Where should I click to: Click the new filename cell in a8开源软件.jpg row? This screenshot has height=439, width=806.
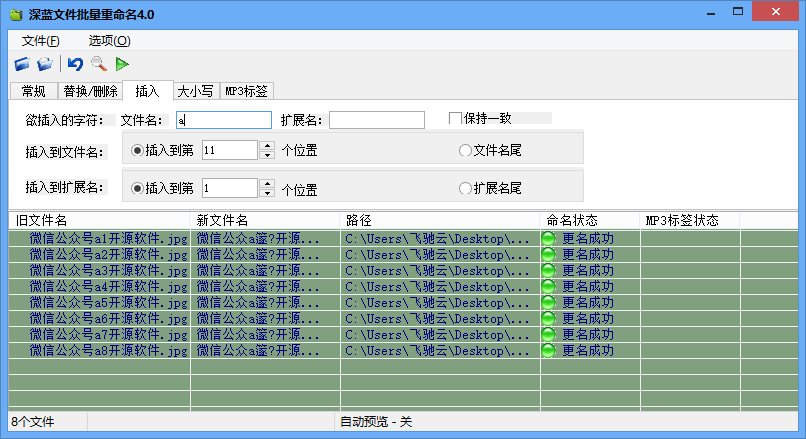(x=265, y=351)
